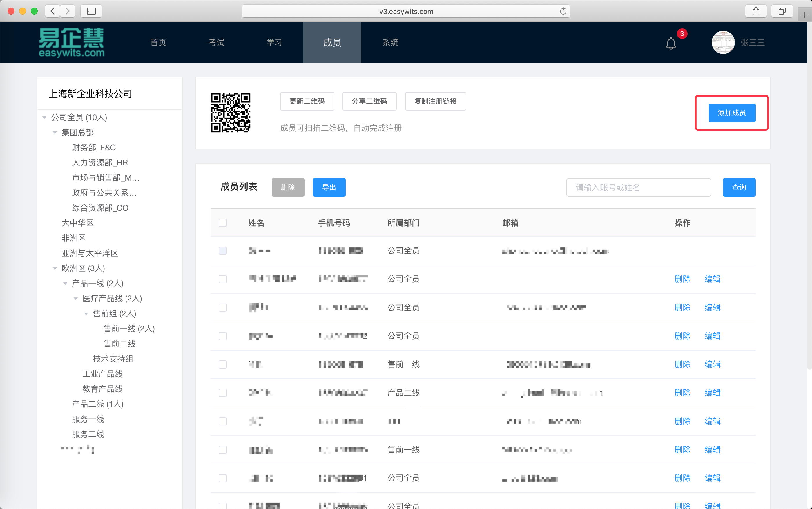
Task: Check the 售前一线 member row checkbox
Action: (223, 364)
